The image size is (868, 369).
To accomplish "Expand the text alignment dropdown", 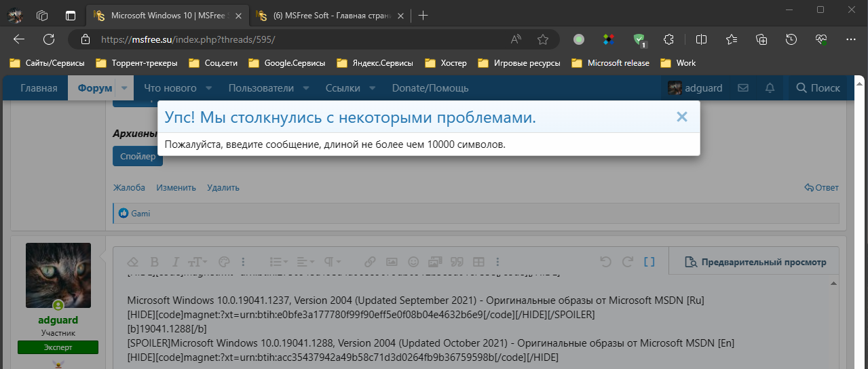I will (306, 262).
